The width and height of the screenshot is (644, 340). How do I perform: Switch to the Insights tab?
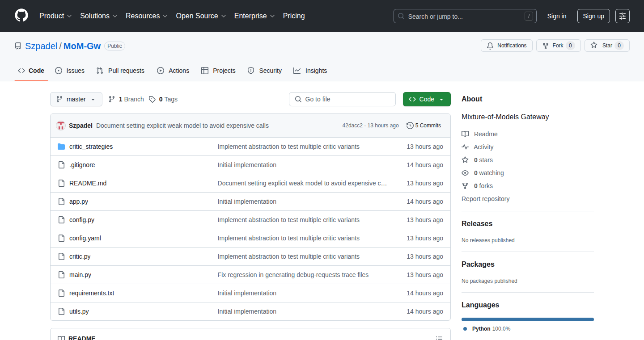point(310,71)
